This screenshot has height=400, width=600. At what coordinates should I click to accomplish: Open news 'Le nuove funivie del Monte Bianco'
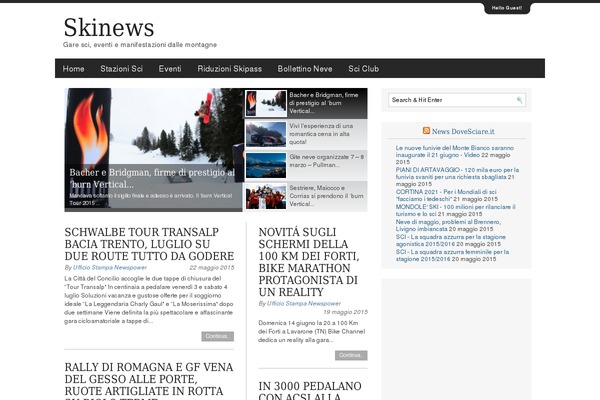point(455,152)
